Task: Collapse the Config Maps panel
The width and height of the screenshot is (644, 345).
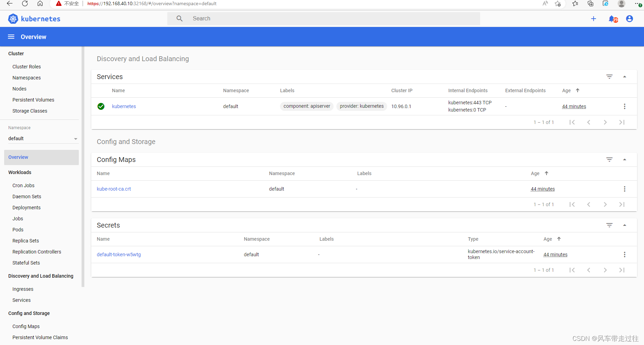Action: pos(625,160)
